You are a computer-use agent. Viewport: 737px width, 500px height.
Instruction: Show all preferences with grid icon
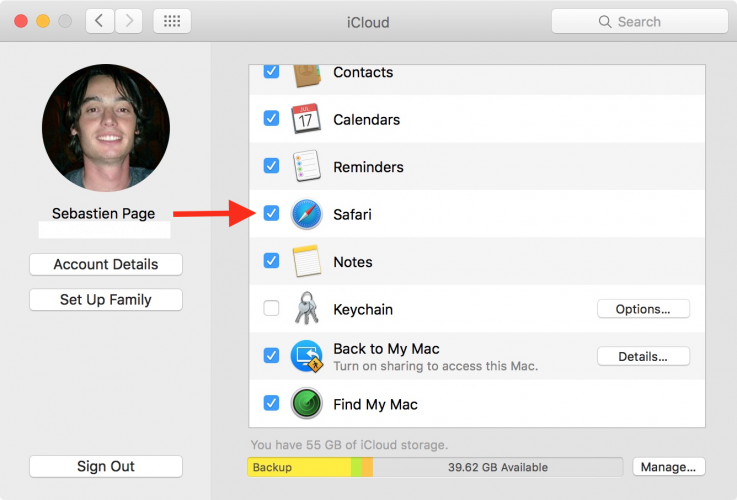tap(172, 21)
